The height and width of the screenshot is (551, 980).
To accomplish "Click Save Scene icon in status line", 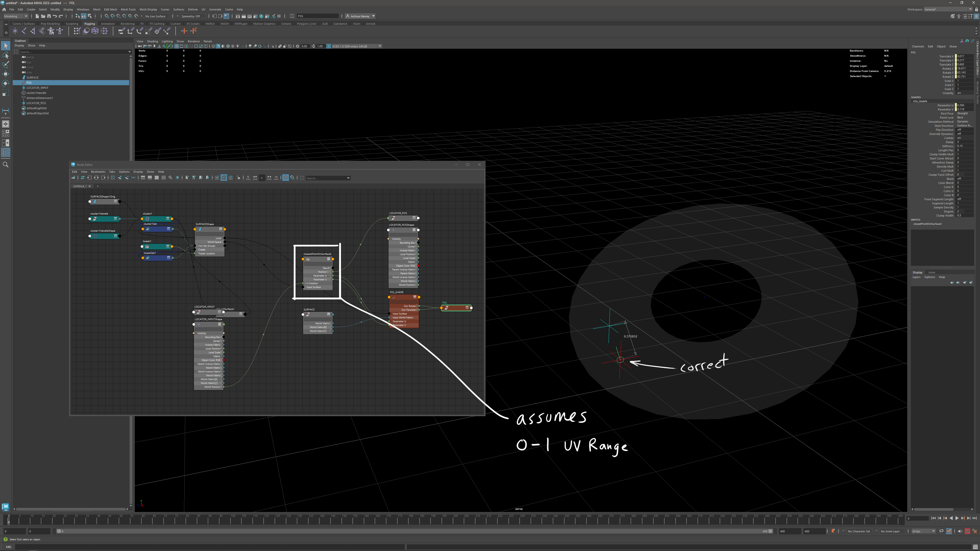I will pyautogui.click(x=49, y=16).
